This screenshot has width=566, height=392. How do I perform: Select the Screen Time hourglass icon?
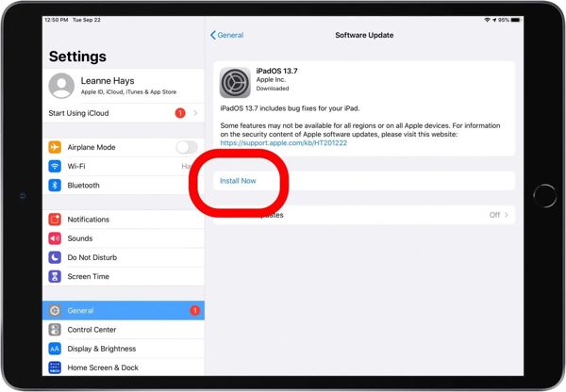click(x=55, y=277)
